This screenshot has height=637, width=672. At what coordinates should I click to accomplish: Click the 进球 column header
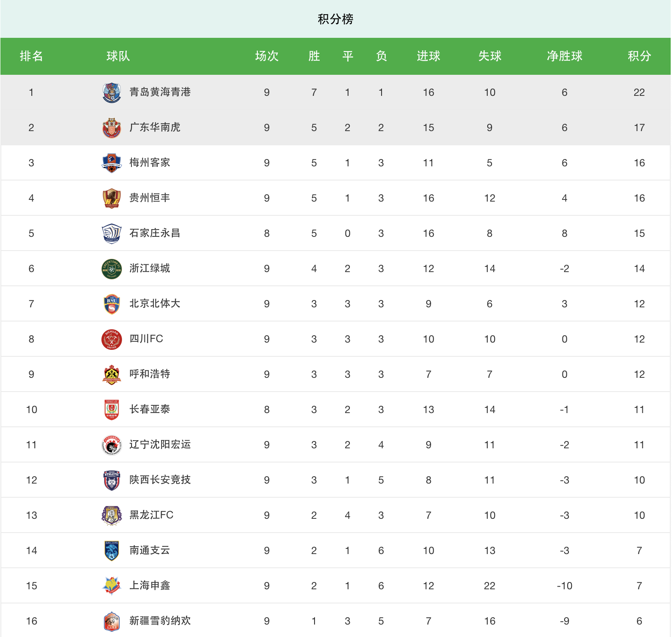428,56
